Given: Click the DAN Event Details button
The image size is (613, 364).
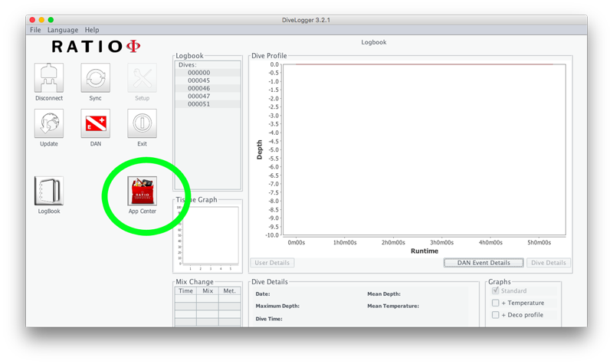Looking at the screenshot, I should point(484,263).
